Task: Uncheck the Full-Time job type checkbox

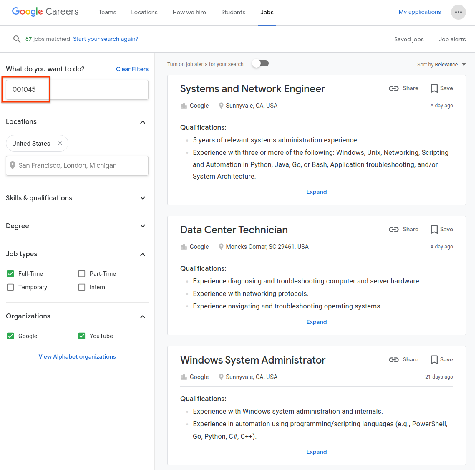Action: pyautogui.click(x=10, y=274)
